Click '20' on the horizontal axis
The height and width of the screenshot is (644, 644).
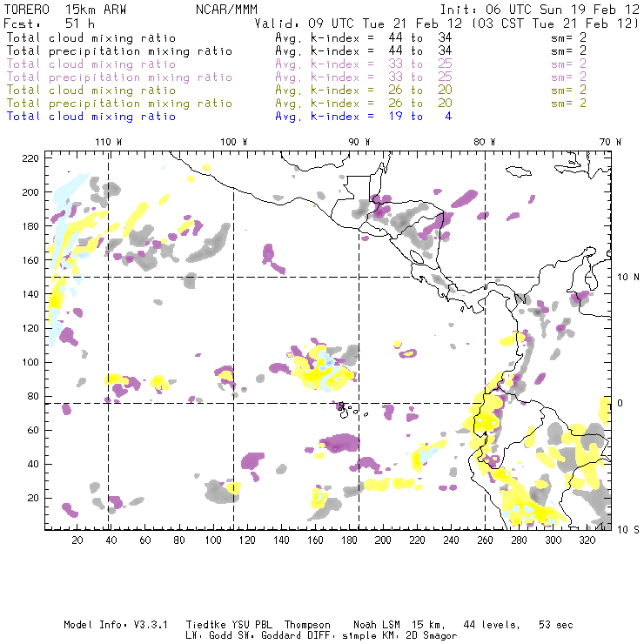pyautogui.click(x=77, y=540)
